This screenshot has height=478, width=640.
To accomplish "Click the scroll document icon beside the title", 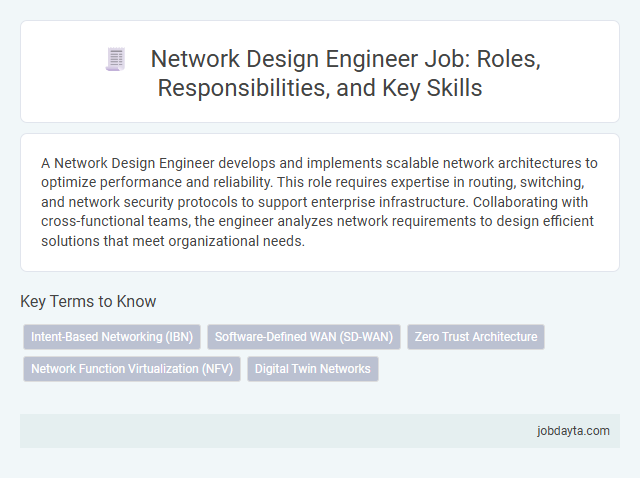I will pos(116,60).
